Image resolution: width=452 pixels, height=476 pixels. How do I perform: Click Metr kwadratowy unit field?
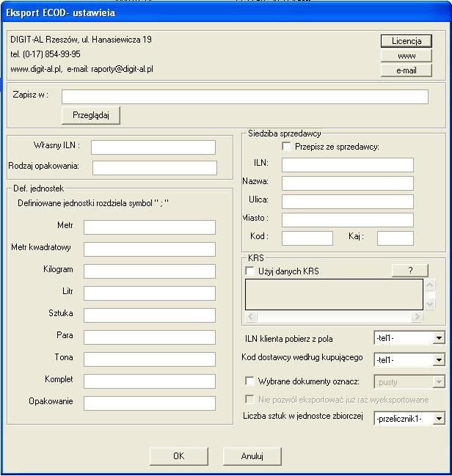[150, 249]
